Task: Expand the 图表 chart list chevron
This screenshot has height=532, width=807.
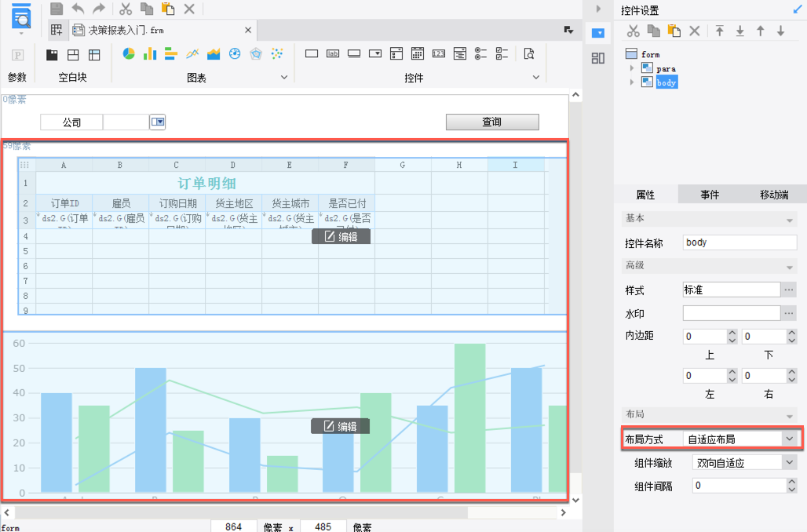Action: 283,77
